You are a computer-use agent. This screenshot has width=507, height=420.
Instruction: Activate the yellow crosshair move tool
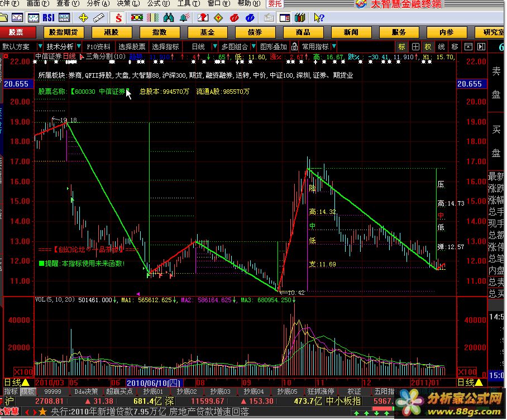(83, 17)
